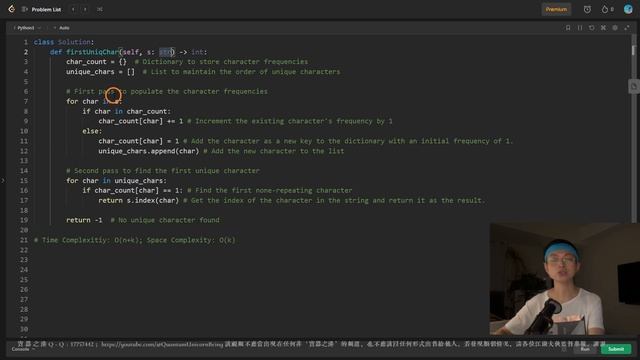Click the 'unique_chars = []' code line
This screenshot has width=640, height=360.
(x=100, y=72)
